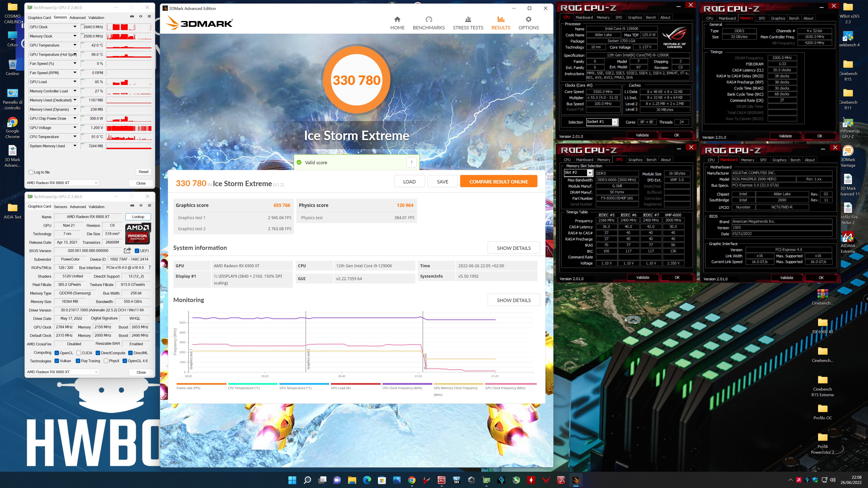The image size is (868, 488).
Task: Toggle CUDA checkbox
Action: pyautogui.click(x=78, y=353)
